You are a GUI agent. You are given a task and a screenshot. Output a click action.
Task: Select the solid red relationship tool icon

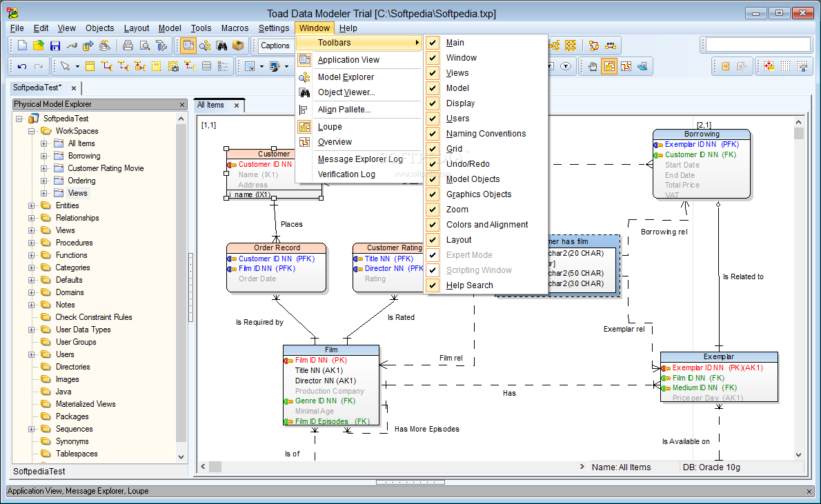(x=107, y=66)
